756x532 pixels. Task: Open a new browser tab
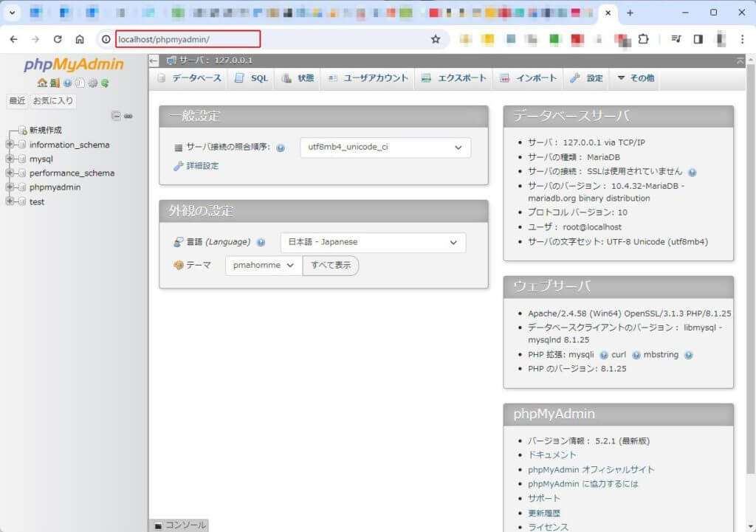(x=630, y=13)
